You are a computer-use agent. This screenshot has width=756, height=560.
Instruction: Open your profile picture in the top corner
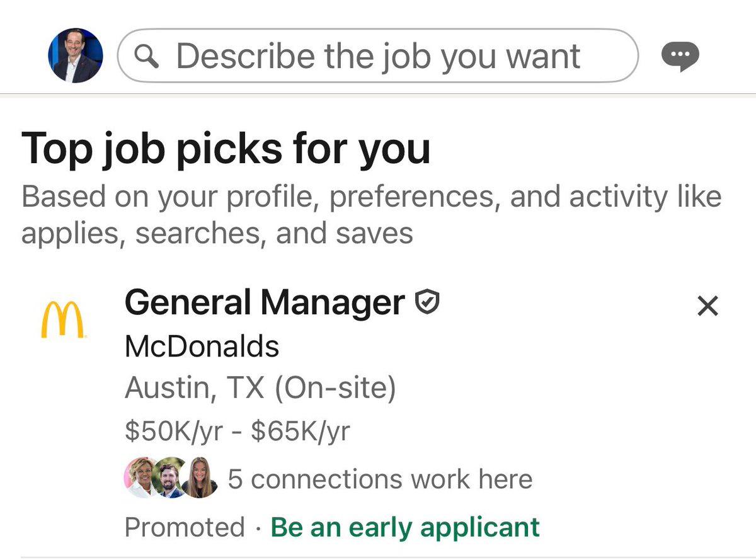(x=75, y=54)
